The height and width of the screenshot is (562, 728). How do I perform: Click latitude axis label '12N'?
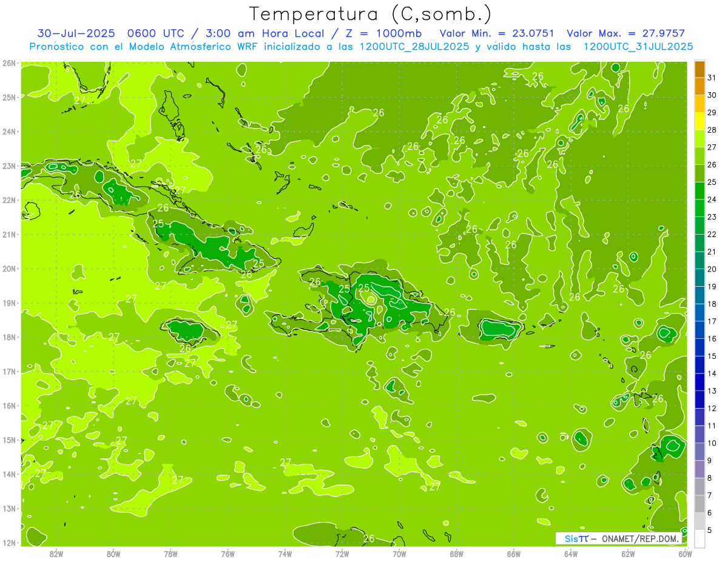coord(8,543)
